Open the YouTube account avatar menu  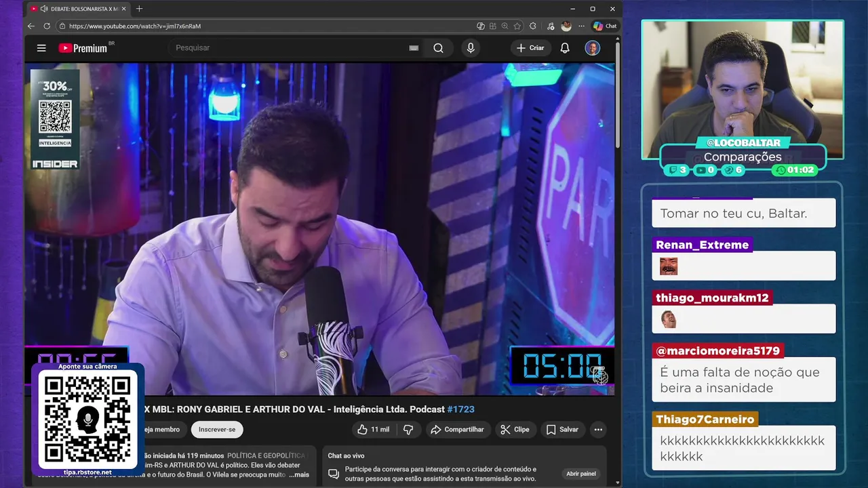point(593,48)
